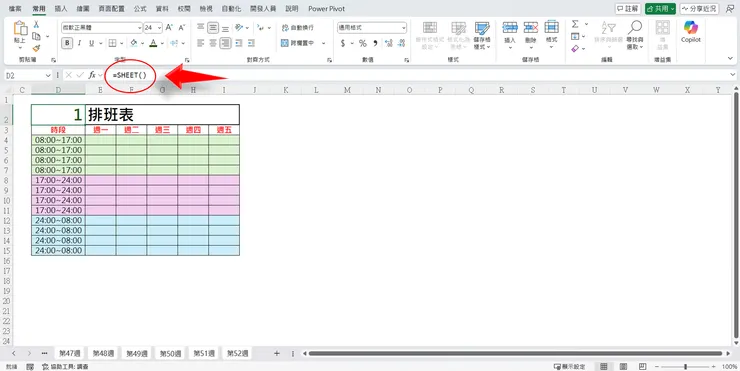Open the number format dropdown 通用格式
This screenshot has width=740, height=371.
coord(404,28)
